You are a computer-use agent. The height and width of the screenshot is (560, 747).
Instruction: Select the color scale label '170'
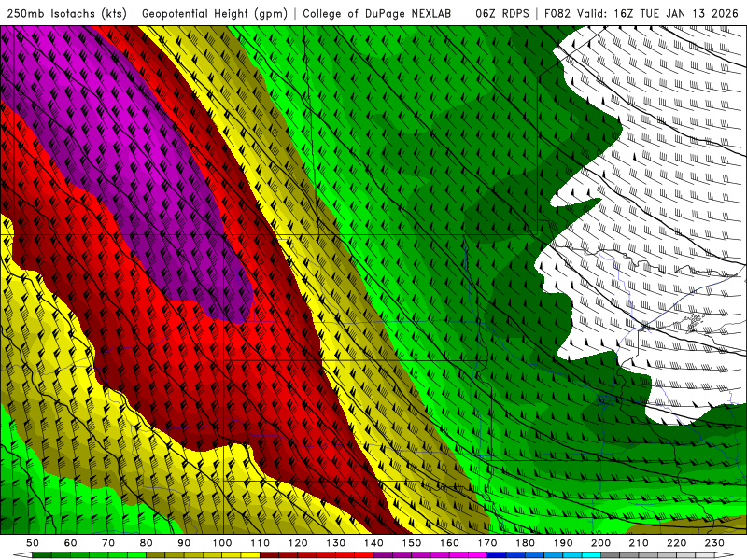click(x=487, y=543)
